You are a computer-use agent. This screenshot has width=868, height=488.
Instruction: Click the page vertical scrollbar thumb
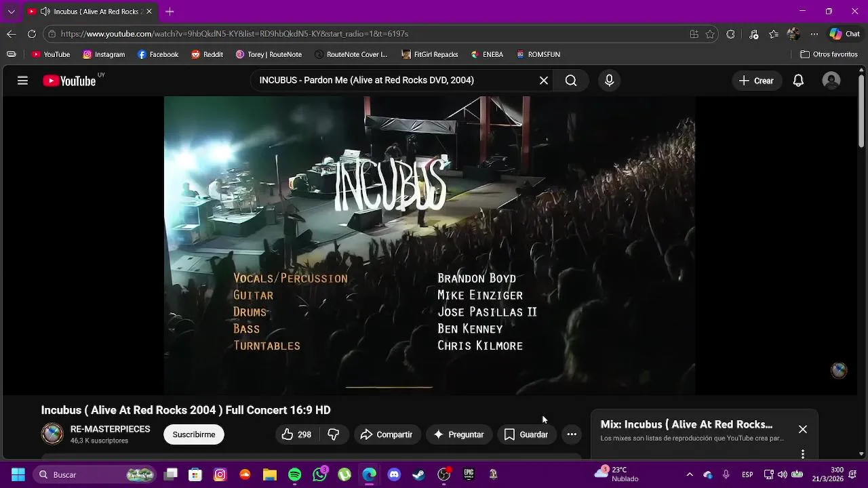(861, 112)
